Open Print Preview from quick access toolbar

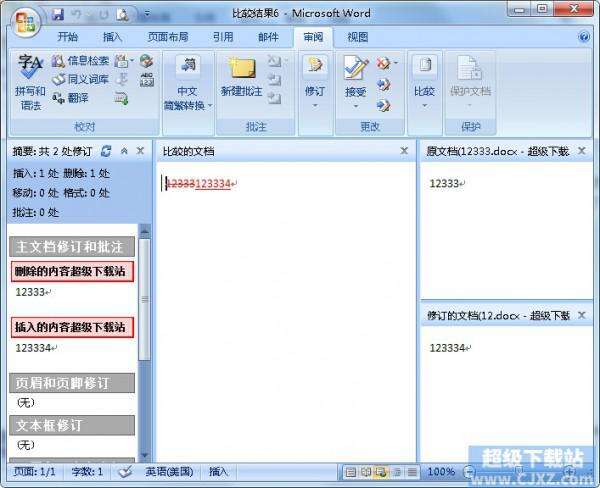[122, 15]
